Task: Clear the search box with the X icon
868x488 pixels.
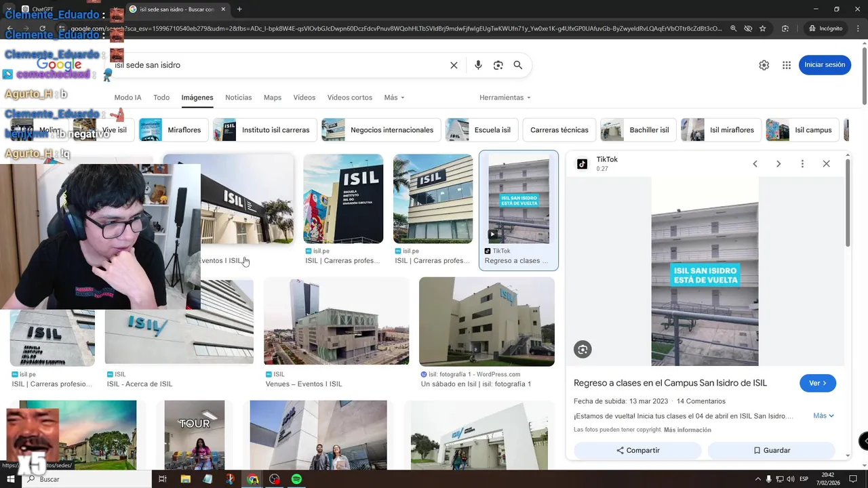Action: click(454, 65)
